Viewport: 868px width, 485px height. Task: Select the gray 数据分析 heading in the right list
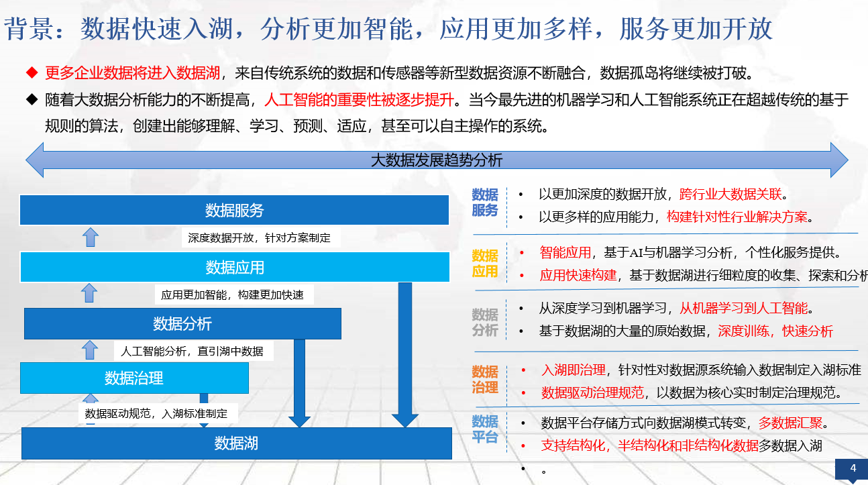point(485,322)
